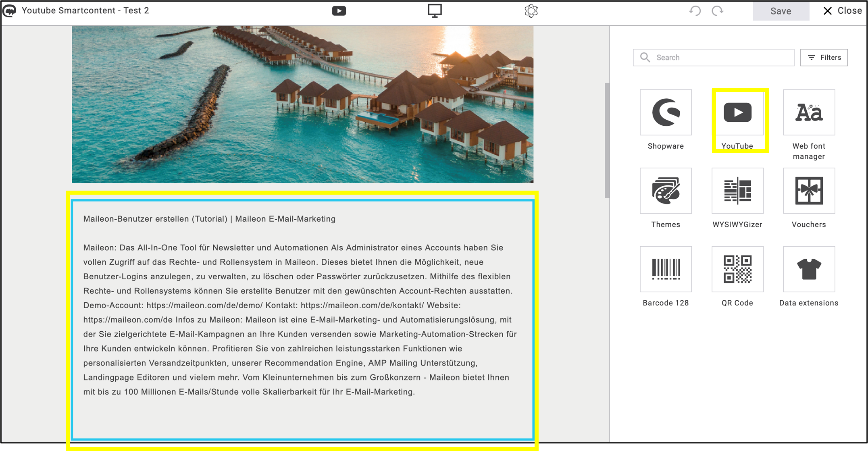Open the Filters options

pos(824,58)
